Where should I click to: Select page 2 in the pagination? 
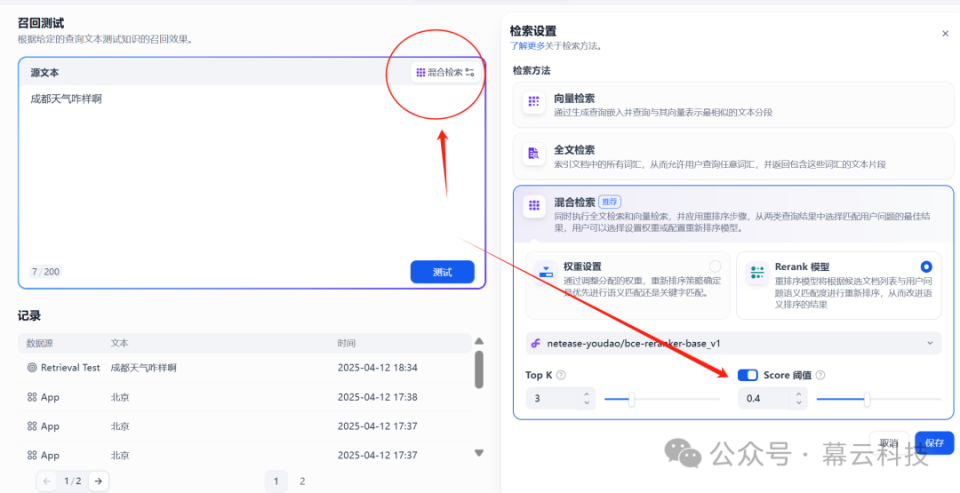tap(302, 481)
